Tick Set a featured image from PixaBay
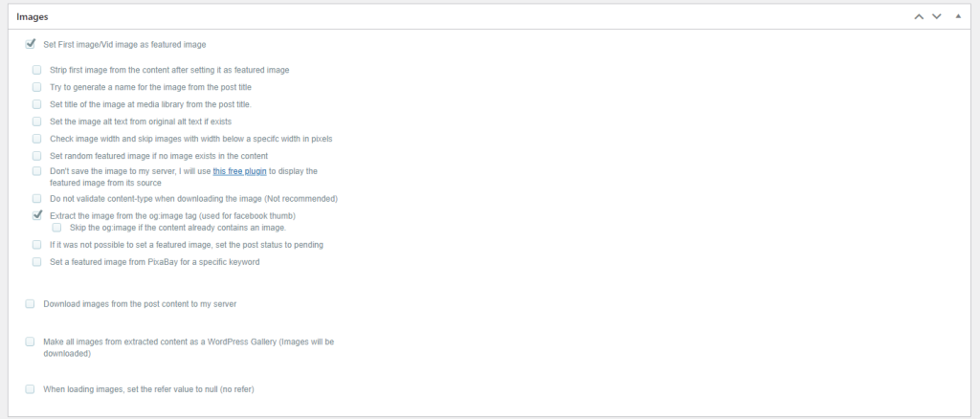 (37, 262)
